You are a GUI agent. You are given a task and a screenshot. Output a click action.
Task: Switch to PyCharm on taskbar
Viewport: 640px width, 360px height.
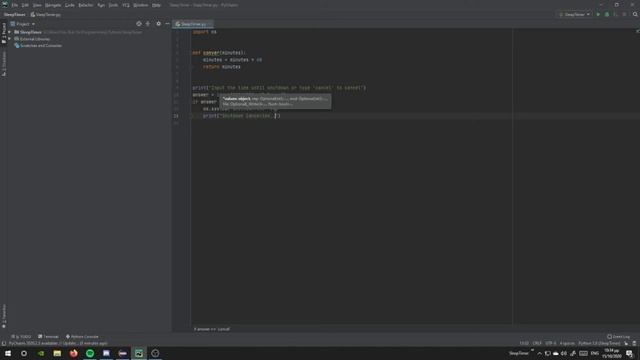139,353
